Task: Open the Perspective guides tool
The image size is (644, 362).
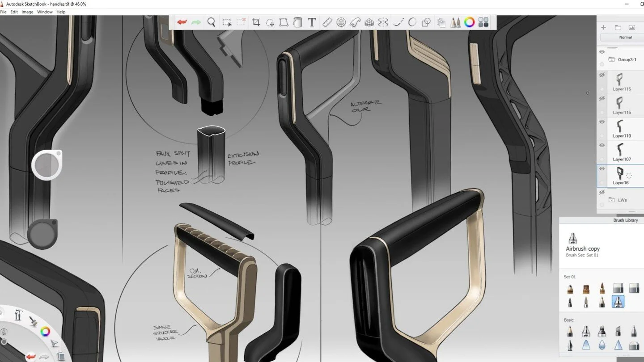Action: (x=369, y=22)
